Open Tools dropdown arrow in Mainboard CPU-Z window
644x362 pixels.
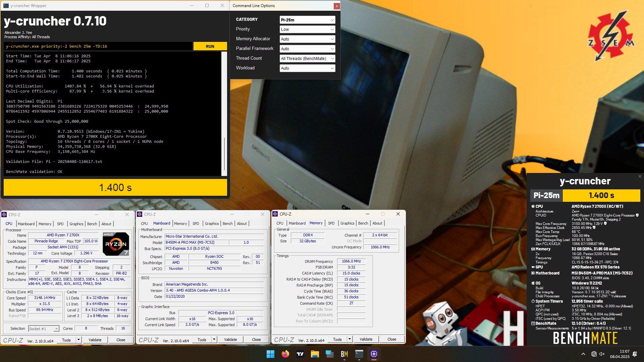pyautogui.click(x=214, y=340)
